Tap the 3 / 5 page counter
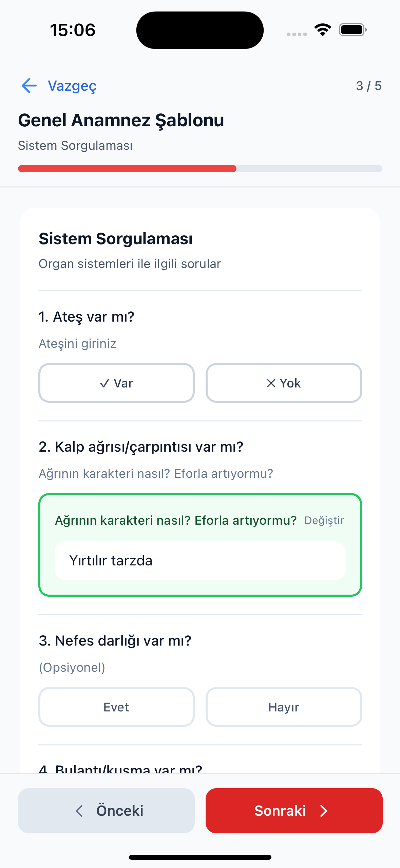Screen dimensions: 400x868 (368, 86)
